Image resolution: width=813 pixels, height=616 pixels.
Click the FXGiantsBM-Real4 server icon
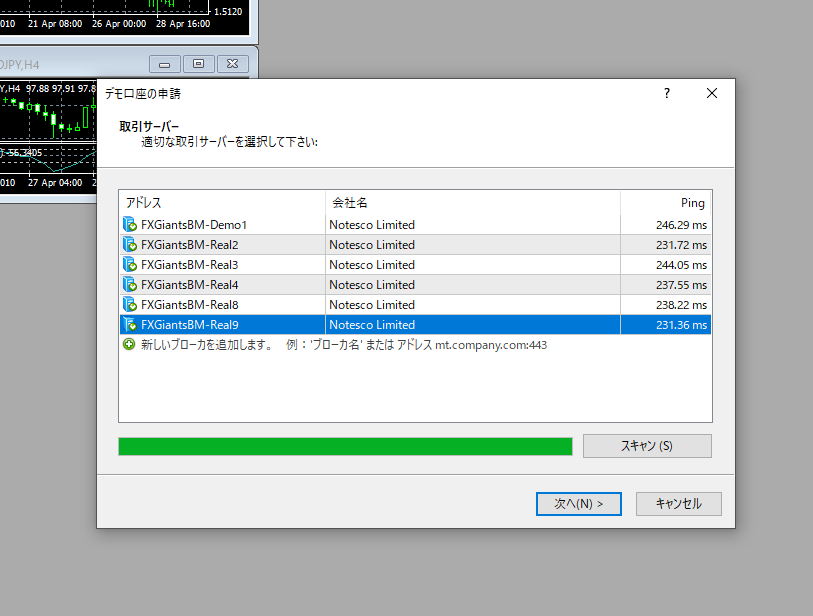(130, 285)
